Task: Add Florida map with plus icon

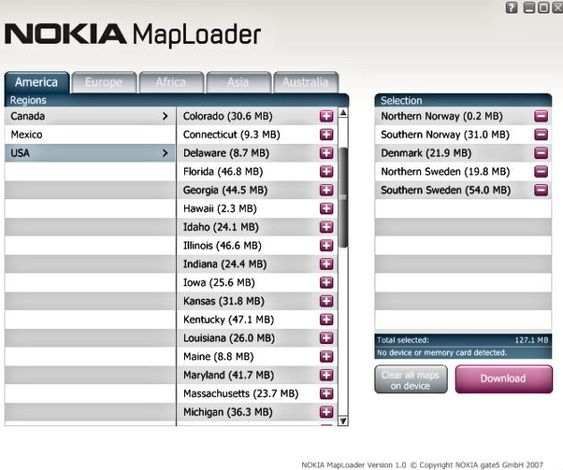Action: [x=326, y=172]
